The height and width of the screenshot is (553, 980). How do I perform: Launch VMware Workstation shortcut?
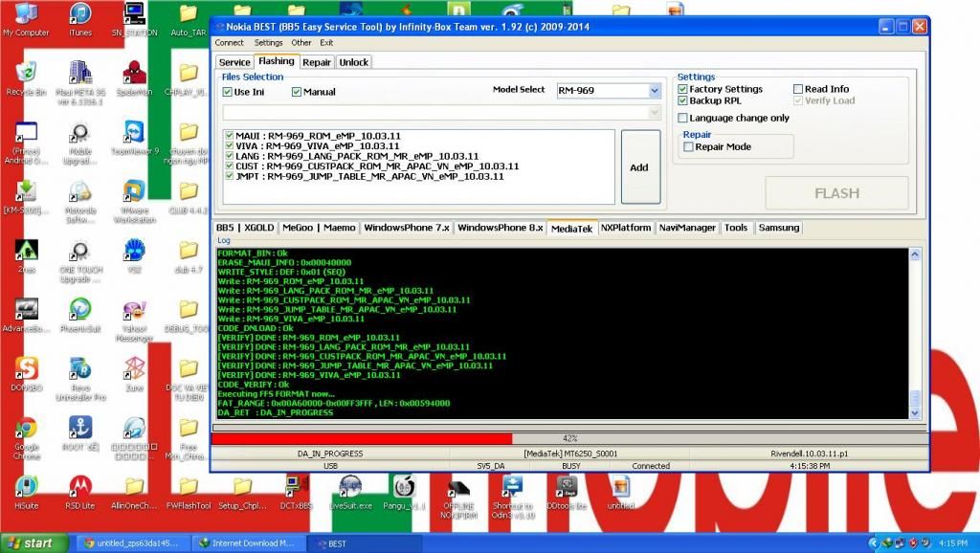click(134, 201)
